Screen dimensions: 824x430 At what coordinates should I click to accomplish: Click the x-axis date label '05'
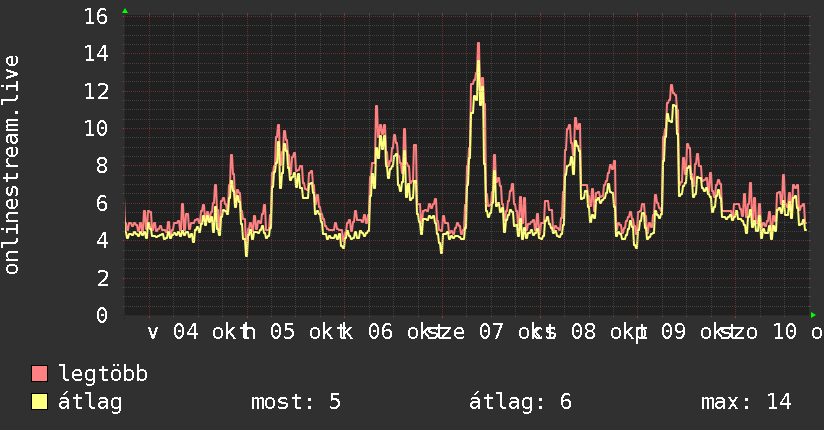[282, 332]
